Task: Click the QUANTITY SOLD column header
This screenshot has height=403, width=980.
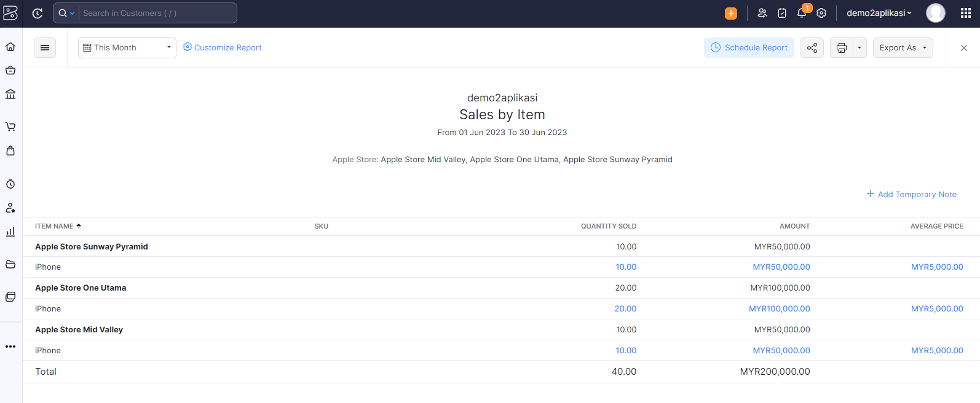Action: (609, 226)
